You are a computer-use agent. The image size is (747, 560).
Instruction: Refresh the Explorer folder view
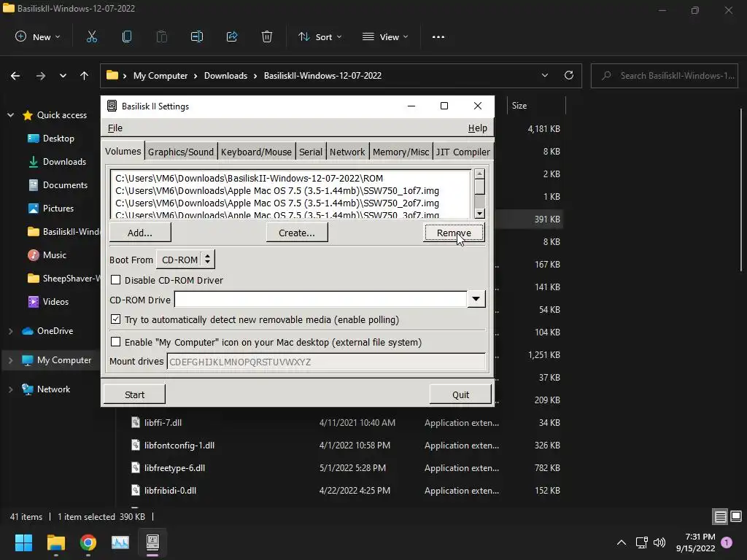[x=569, y=75]
